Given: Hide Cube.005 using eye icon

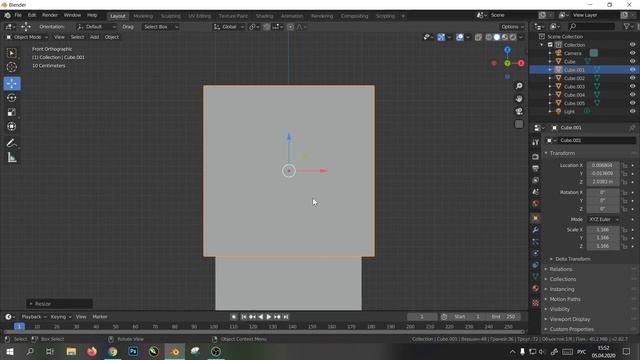Looking at the screenshot, I should [632, 103].
